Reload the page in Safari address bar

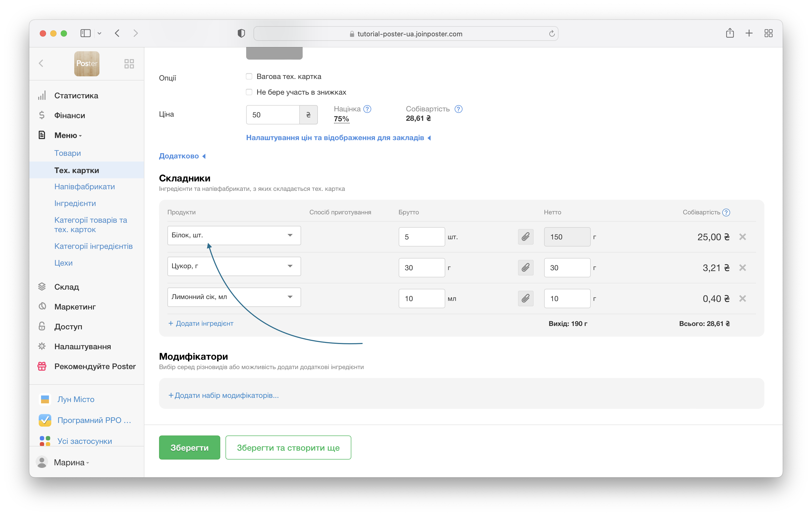coord(552,34)
